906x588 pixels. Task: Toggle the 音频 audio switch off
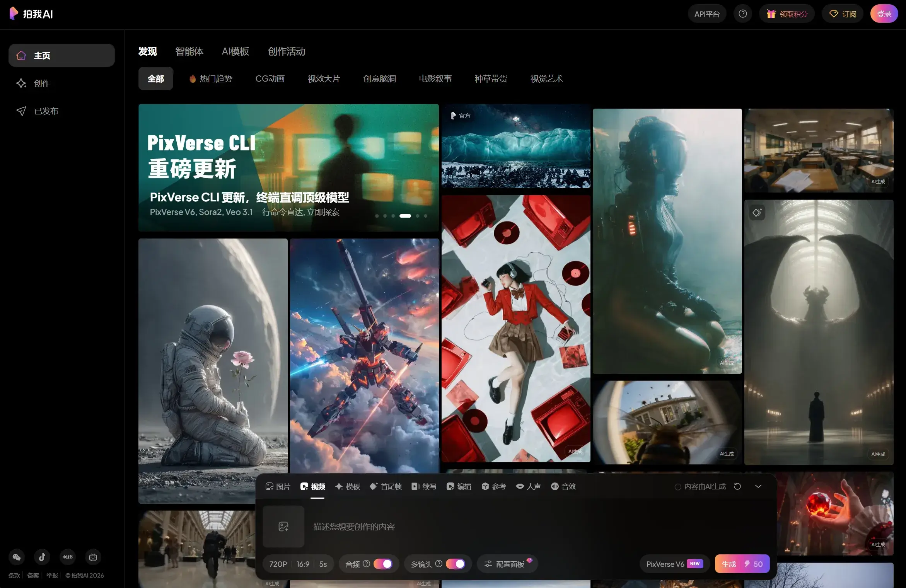[383, 564]
